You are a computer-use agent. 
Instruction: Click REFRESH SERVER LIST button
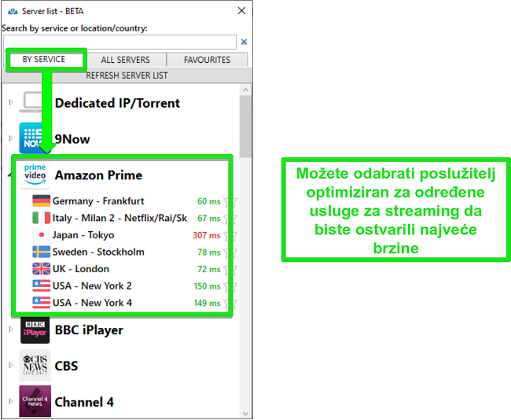pyautogui.click(x=127, y=76)
